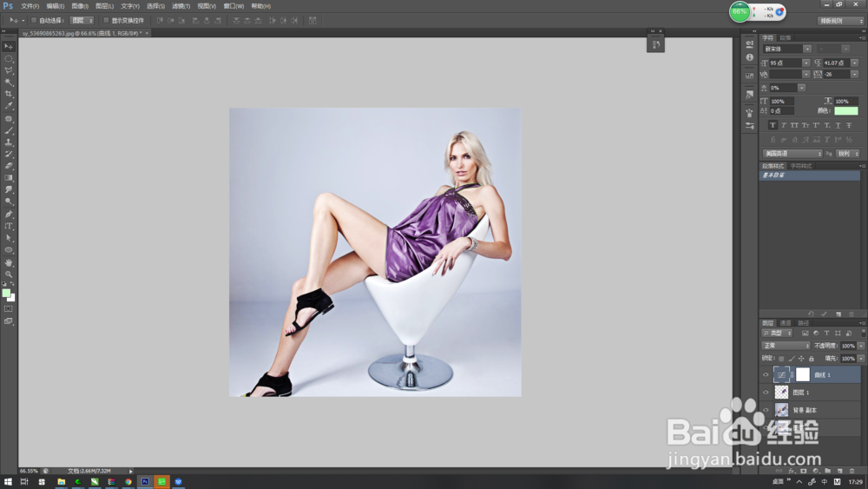Open the 滤镜(T) menu
Image resolution: width=868 pixels, height=489 pixels.
[x=181, y=6]
